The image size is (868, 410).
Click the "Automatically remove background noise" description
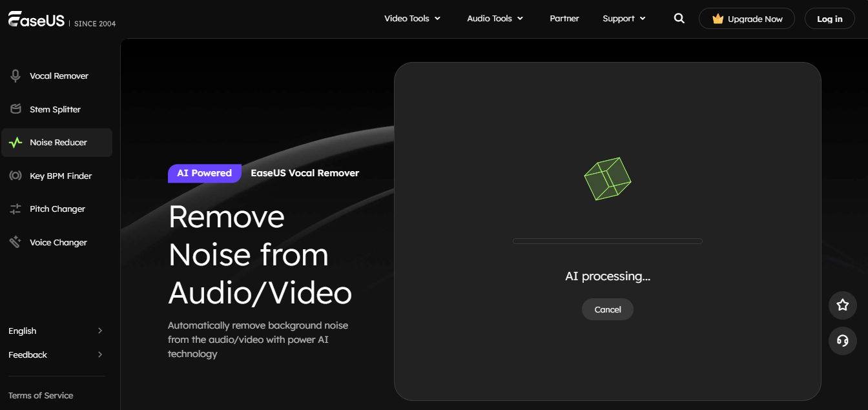[x=258, y=340]
